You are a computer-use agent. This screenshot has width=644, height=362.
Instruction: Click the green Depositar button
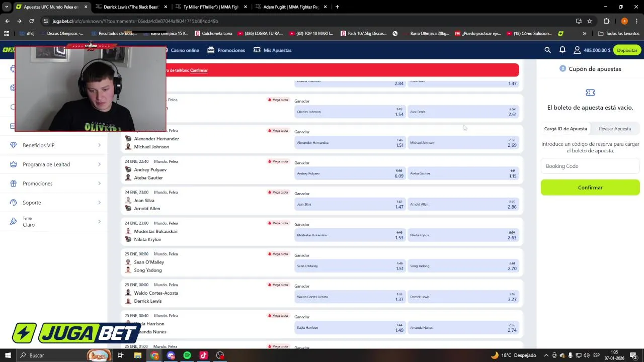coord(627,50)
